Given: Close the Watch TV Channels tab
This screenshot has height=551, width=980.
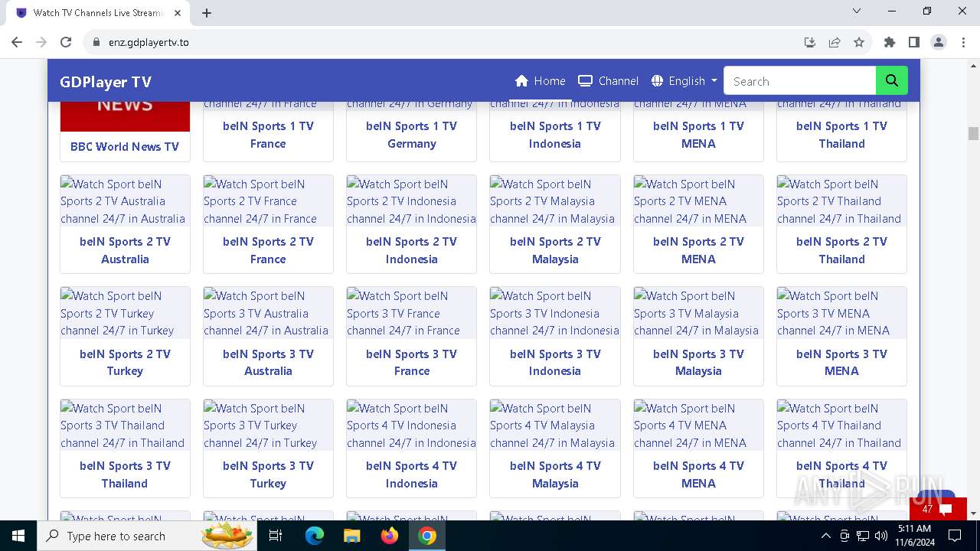Looking at the screenshot, I should click(178, 12).
